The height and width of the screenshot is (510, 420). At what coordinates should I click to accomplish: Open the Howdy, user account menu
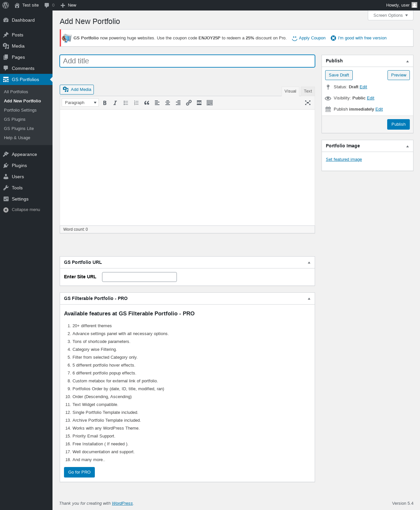402,5
